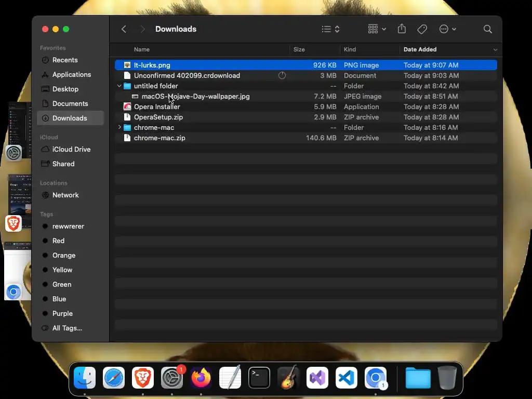This screenshot has height=399, width=532.
Task: Open the Group By grid dropdown
Action: [x=377, y=29]
